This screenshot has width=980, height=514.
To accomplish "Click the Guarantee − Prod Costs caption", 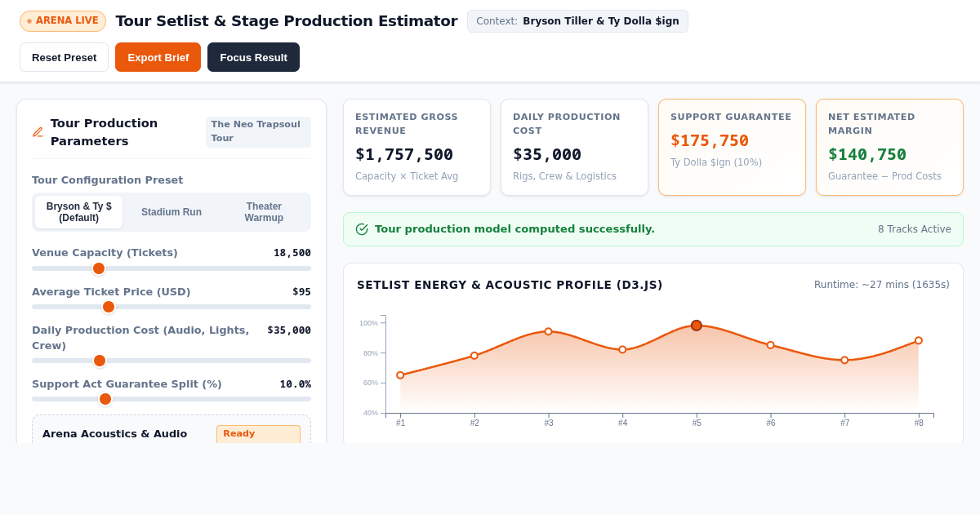I will click(x=884, y=176).
